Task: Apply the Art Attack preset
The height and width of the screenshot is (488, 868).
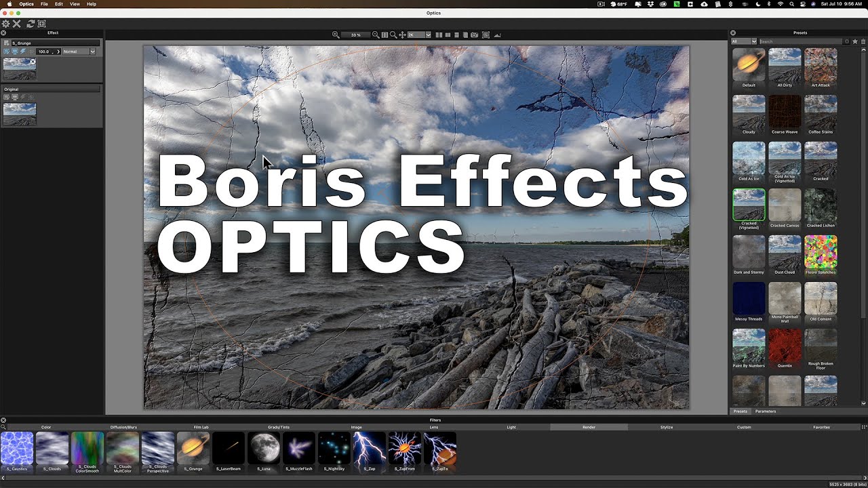Action: [x=821, y=67]
